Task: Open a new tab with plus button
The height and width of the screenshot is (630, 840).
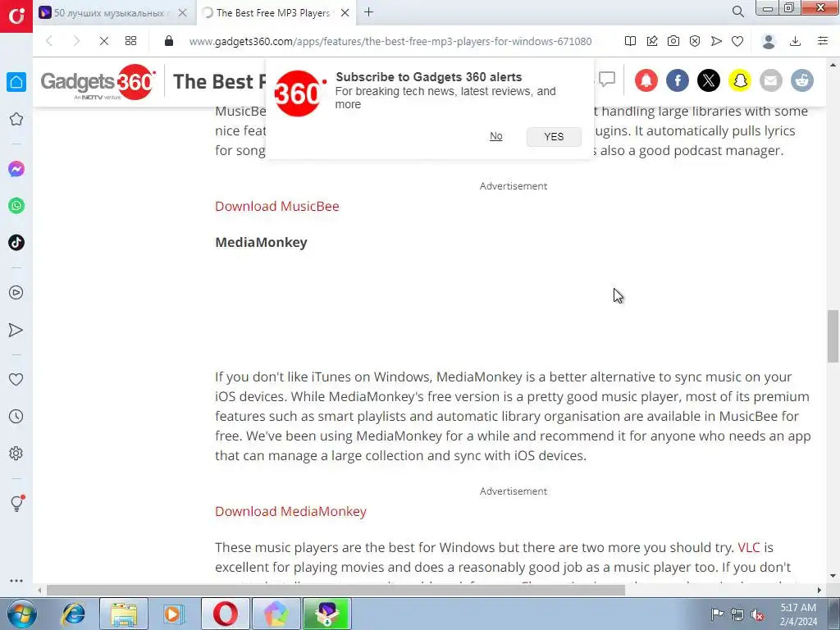Action: 368,12
